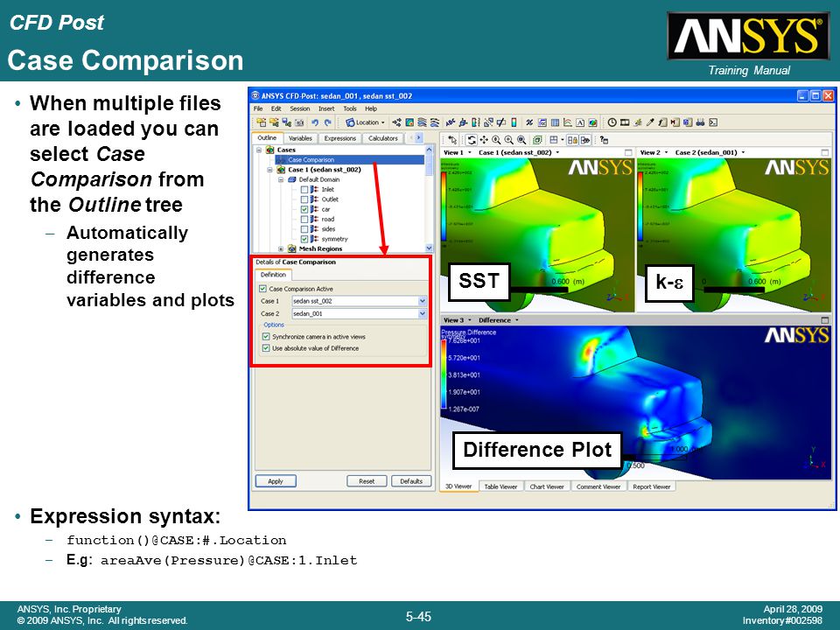Toggle Synchronize camera in active views

[266, 337]
